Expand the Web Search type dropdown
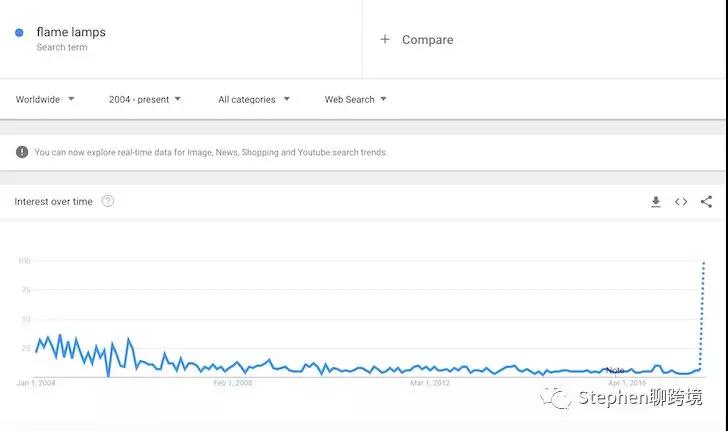 coord(355,99)
